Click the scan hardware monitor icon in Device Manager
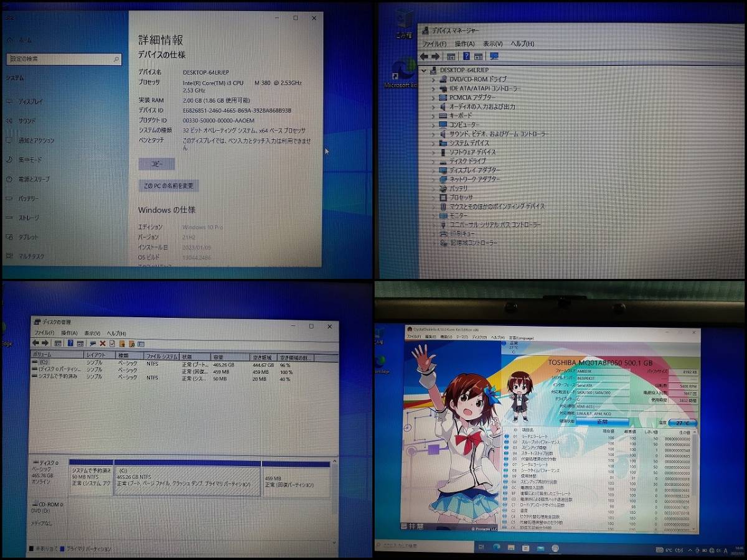747x560 pixels. click(x=494, y=56)
